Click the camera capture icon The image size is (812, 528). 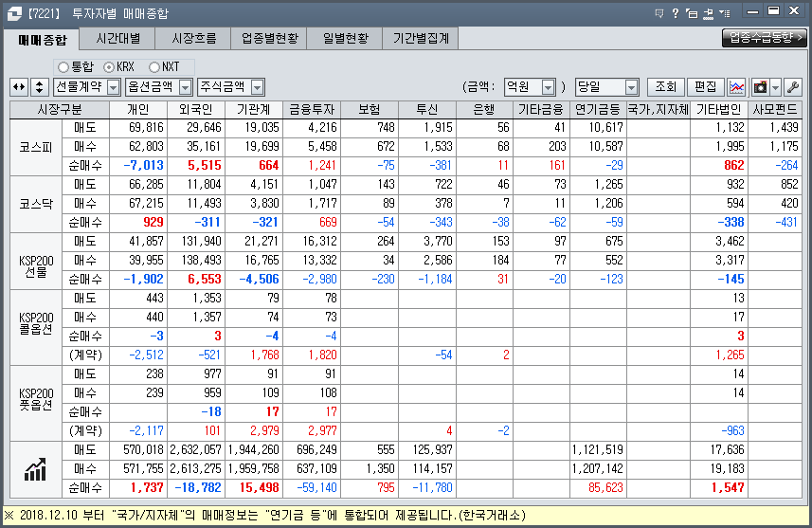pyautogui.click(x=760, y=87)
